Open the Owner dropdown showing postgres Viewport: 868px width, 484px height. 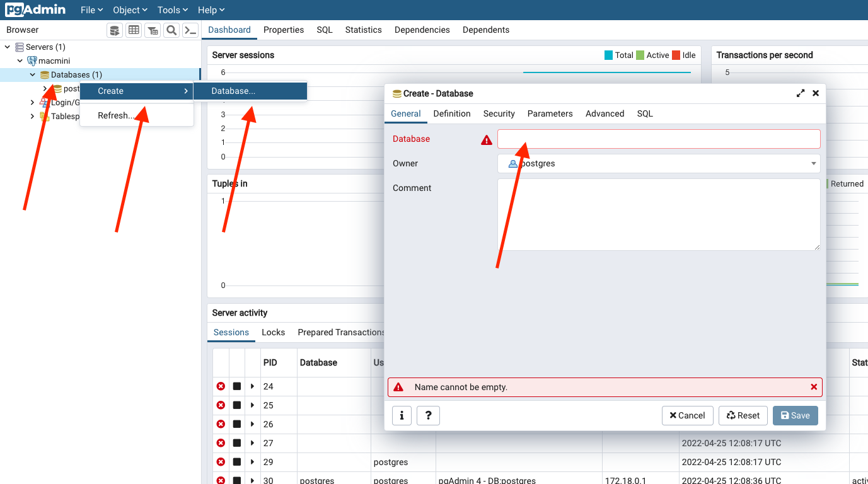click(659, 163)
